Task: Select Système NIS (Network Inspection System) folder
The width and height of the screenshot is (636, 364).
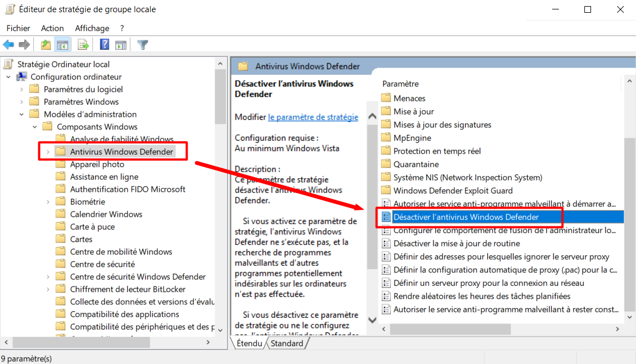Action: (468, 177)
